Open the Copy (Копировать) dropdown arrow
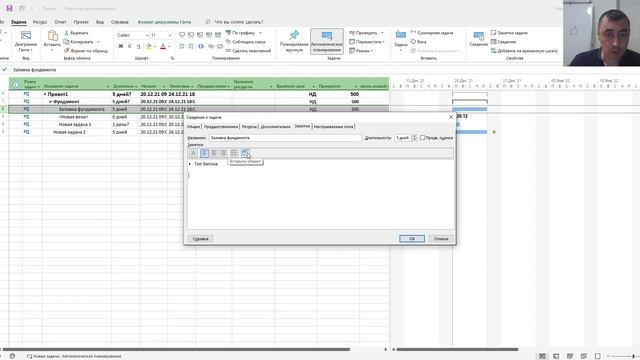The image size is (640, 360). click(98, 42)
